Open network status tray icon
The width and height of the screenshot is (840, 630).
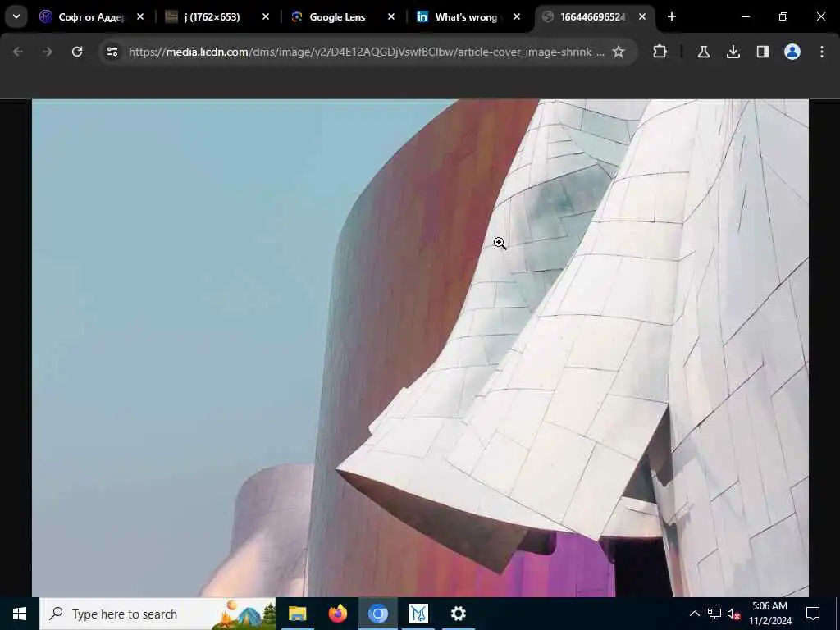714,614
